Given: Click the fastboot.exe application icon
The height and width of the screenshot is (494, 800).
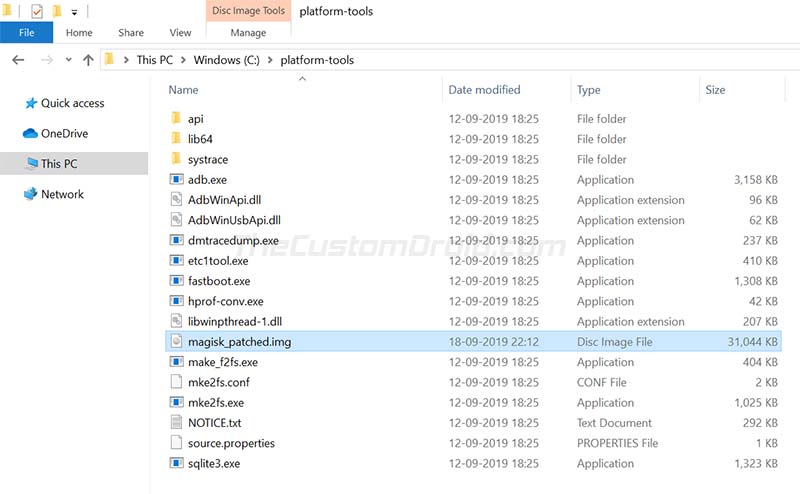Looking at the screenshot, I should pyautogui.click(x=176, y=281).
